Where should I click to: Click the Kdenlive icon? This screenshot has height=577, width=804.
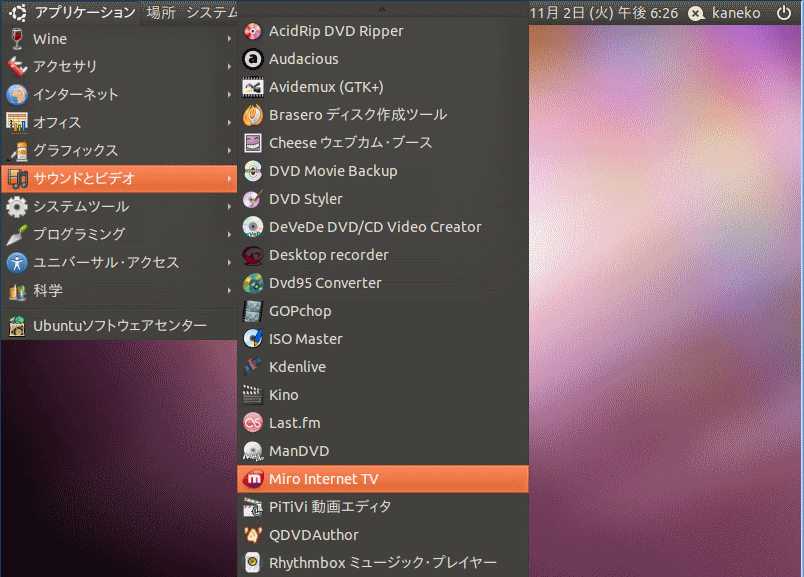point(253,367)
